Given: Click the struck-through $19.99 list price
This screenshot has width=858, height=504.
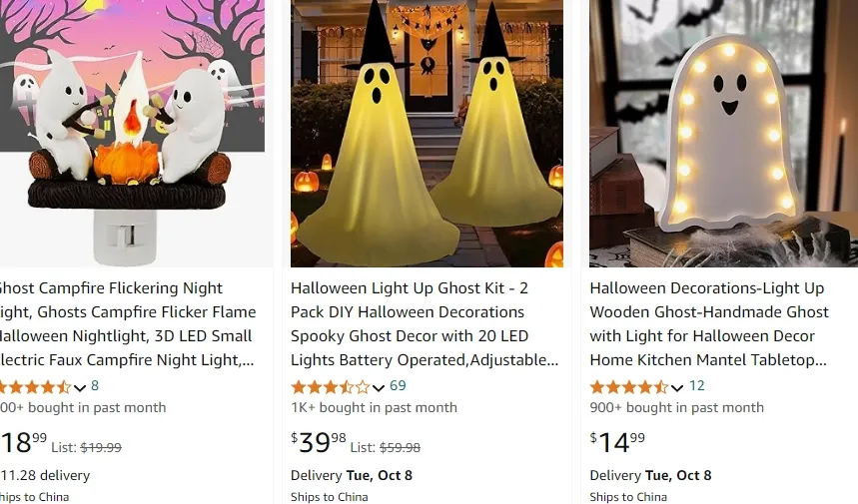Looking at the screenshot, I should pyautogui.click(x=101, y=448).
